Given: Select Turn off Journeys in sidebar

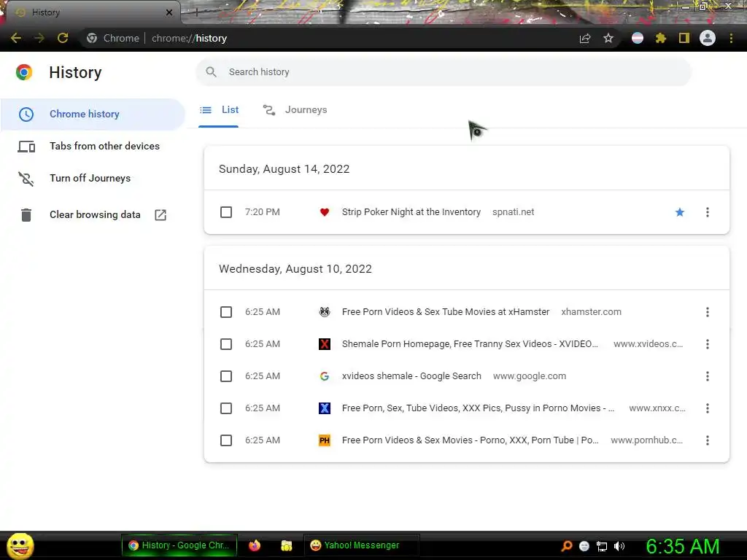Looking at the screenshot, I should click(x=93, y=178).
